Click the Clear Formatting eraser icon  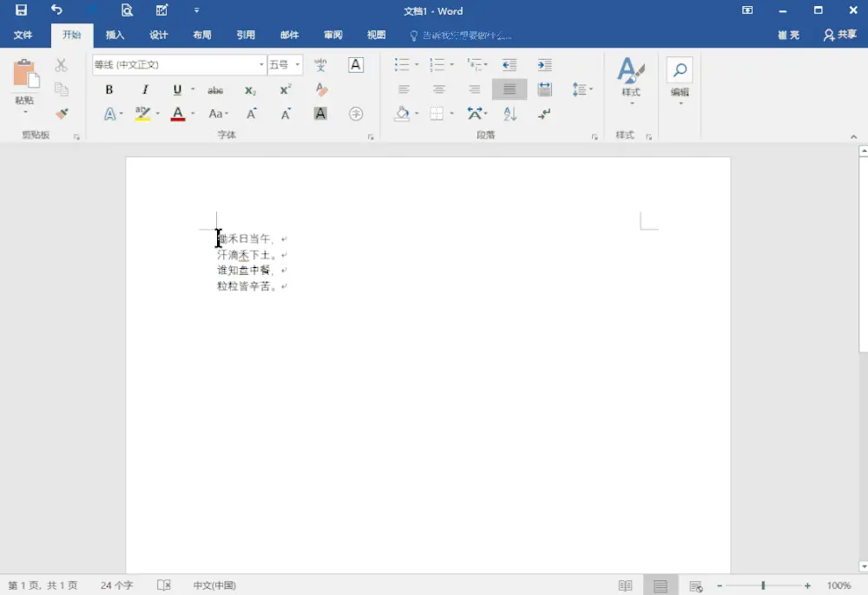pos(321,90)
